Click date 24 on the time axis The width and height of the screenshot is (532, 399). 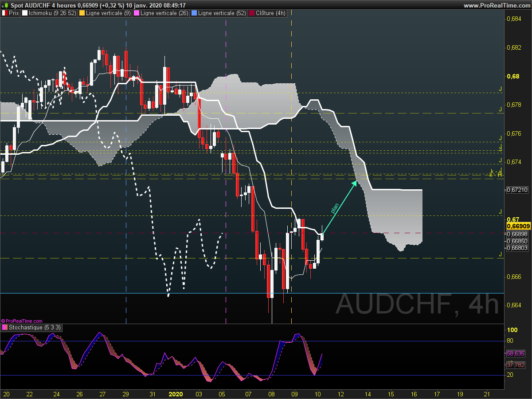tap(56, 394)
